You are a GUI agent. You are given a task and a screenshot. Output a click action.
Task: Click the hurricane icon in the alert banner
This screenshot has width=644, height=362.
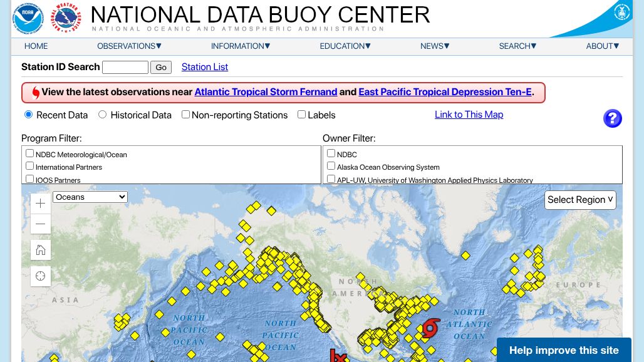pyautogui.click(x=36, y=93)
